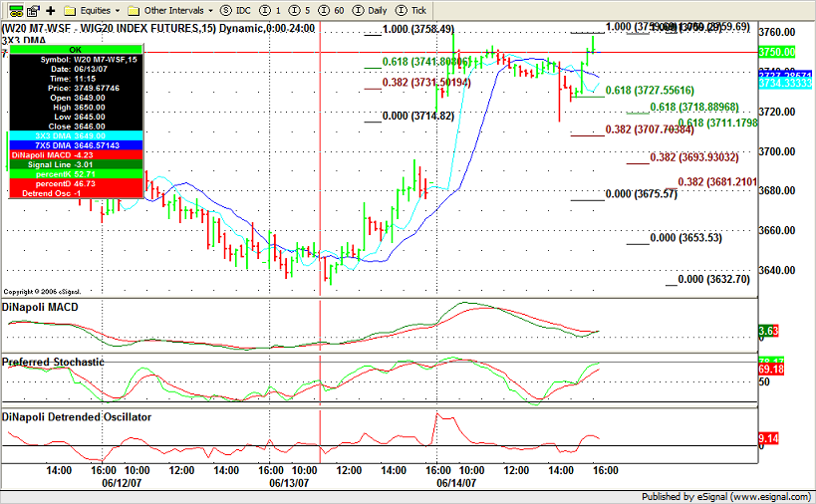Screen dimensions: 816x504
Task: Open the chart properties icon
Action: pyautogui.click(x=30, y=10)
